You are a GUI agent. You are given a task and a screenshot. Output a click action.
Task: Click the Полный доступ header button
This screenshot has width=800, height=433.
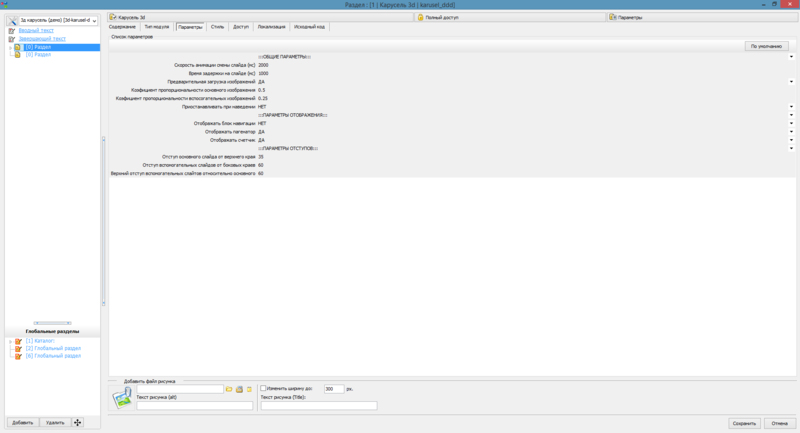tap(510, 17)
